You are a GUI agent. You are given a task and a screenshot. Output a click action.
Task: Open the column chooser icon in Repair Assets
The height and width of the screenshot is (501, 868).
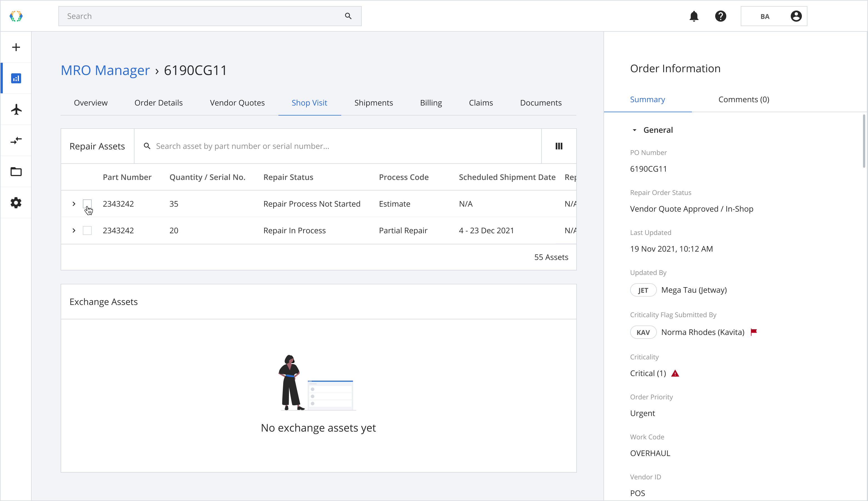(x=558, y=146)
